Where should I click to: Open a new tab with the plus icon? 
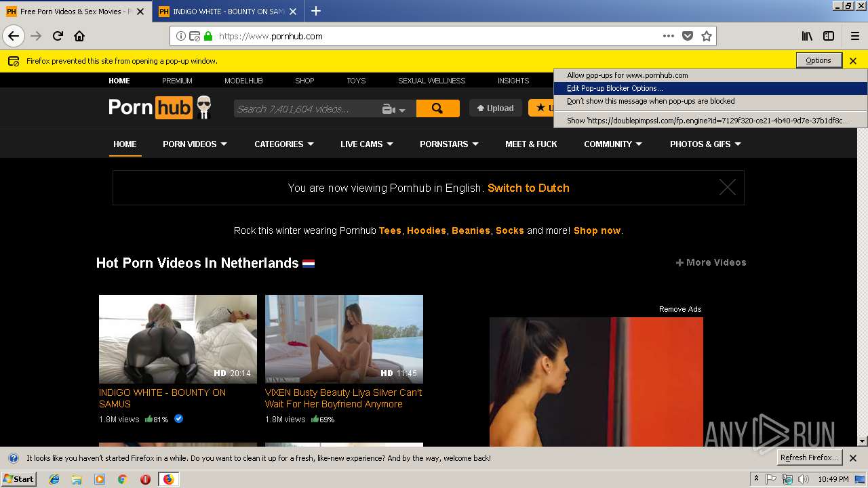click(x=316, y=11)
